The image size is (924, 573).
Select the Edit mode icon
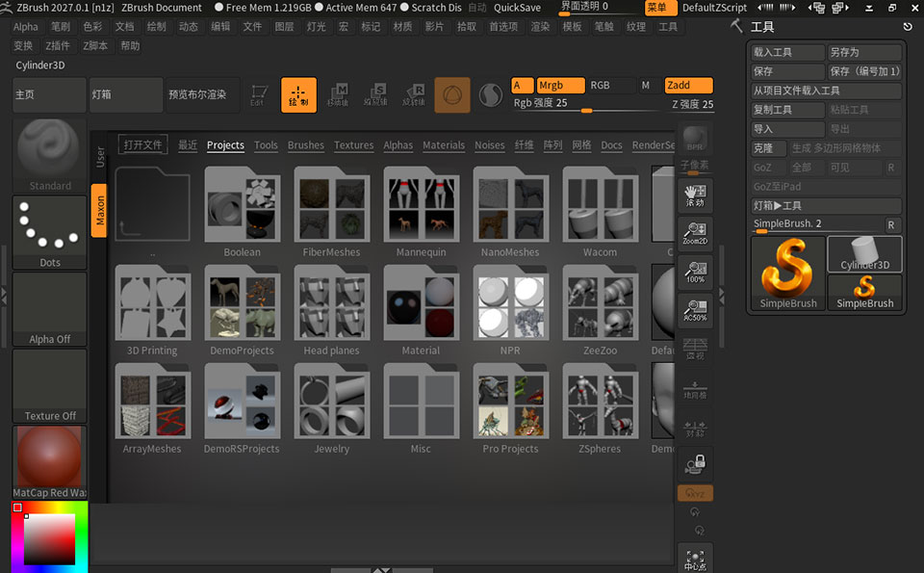point(258,95)
